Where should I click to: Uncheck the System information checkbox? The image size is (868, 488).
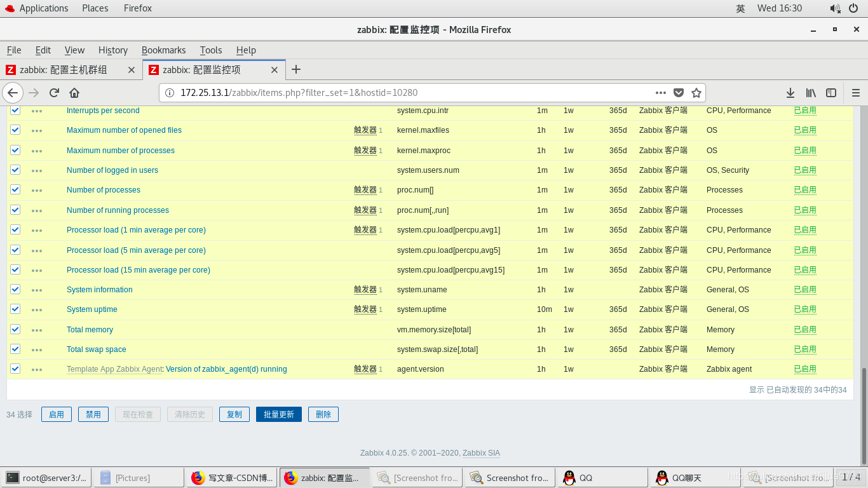[x=15, y=289]
